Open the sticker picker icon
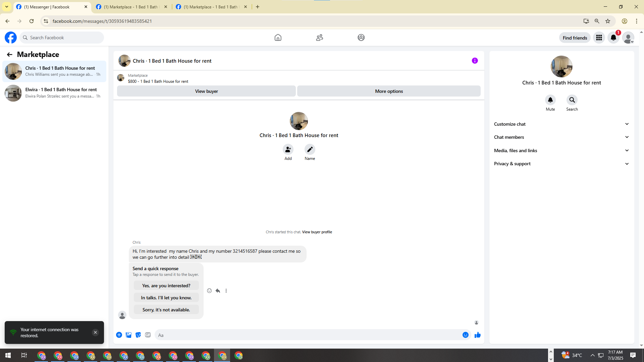Image resolution: width=644 pixels, height=362 pixels. pyautogui.click(x=138, y=335)
